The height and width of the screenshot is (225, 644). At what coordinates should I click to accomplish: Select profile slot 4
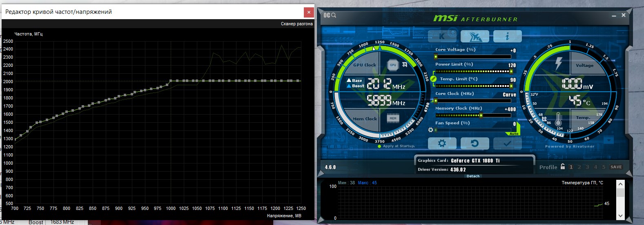(595, 167)
